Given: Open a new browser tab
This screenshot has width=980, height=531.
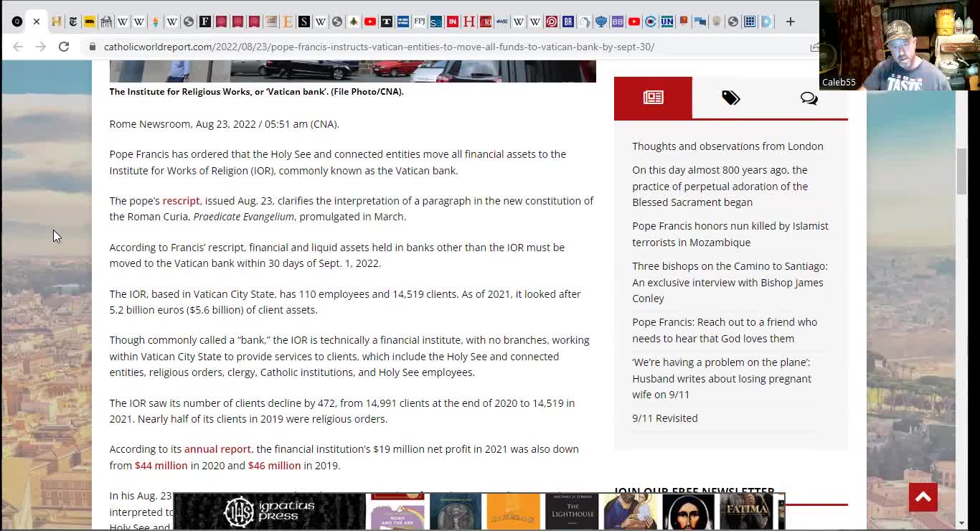Looking at the screenshot, I should coord(790,22).
